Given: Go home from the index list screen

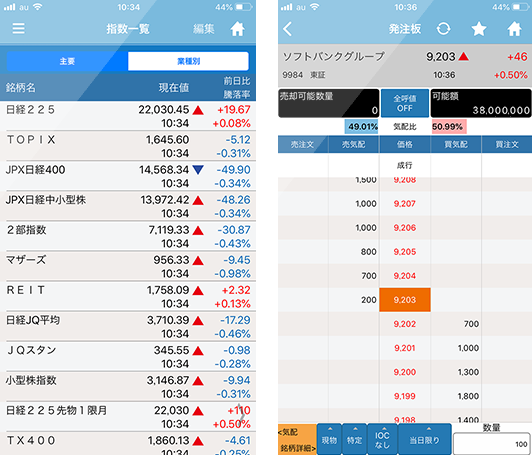Looking at the screenshot, I should coord(238,29).
